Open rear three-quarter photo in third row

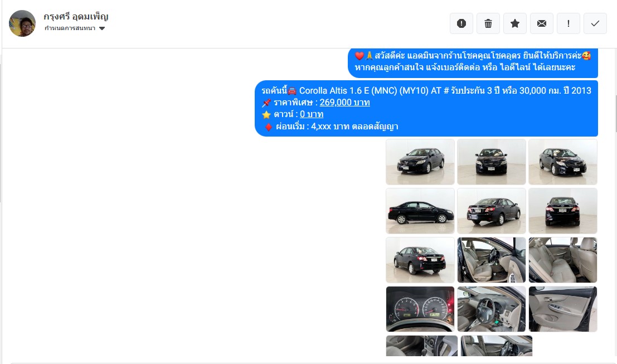[420, 260]
